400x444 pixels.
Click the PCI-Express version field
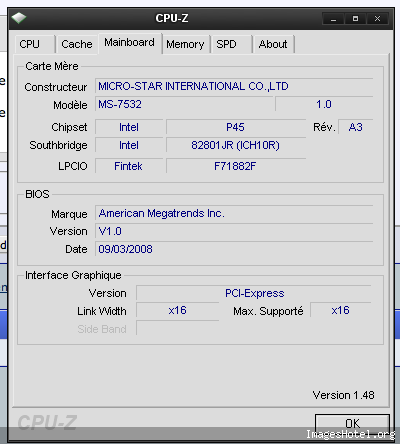click(x=254, y=293)
